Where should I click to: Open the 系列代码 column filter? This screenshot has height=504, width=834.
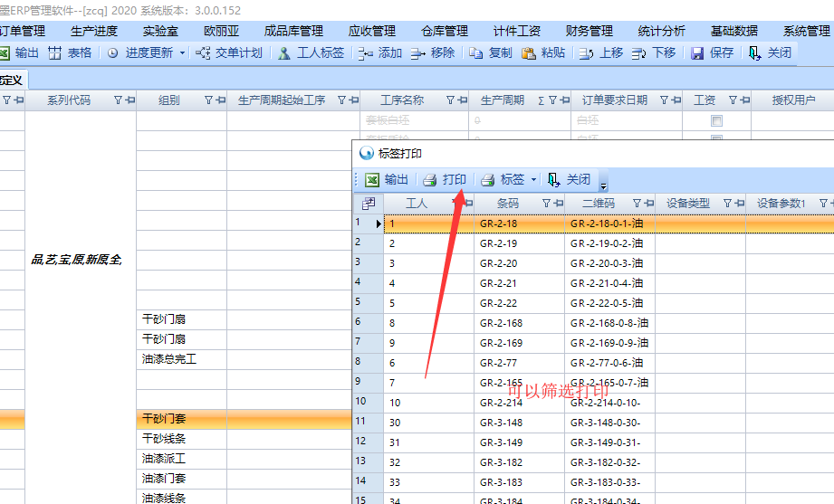click(x=118, y=100)
